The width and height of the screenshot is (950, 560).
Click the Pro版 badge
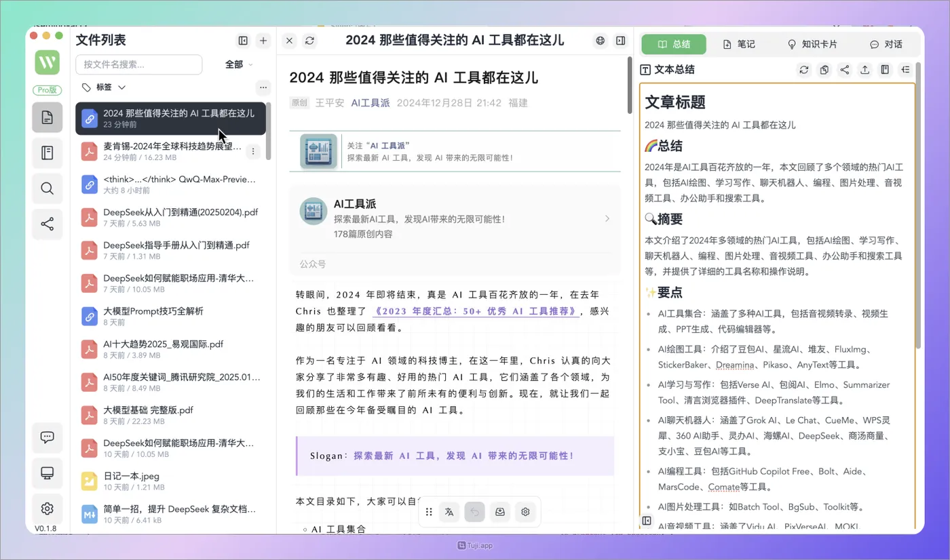pos(47,89)
